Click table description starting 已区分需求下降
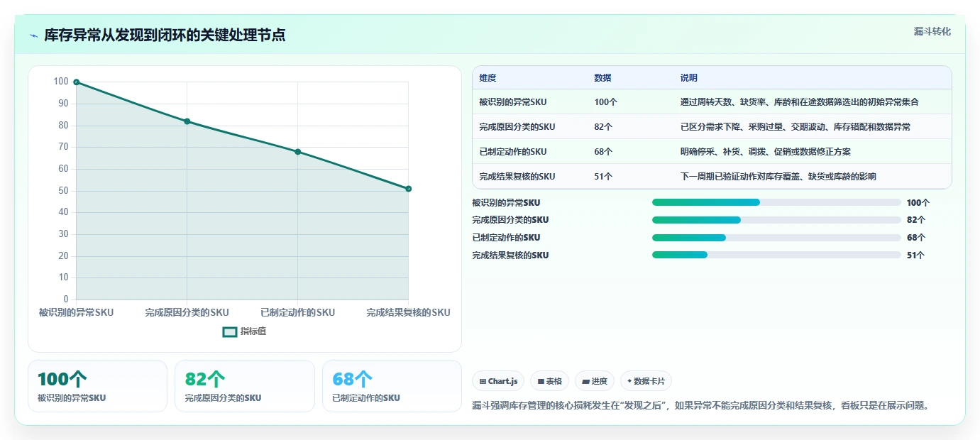The height and width of the screenshot is (440, 980). (x=795, y=127)
